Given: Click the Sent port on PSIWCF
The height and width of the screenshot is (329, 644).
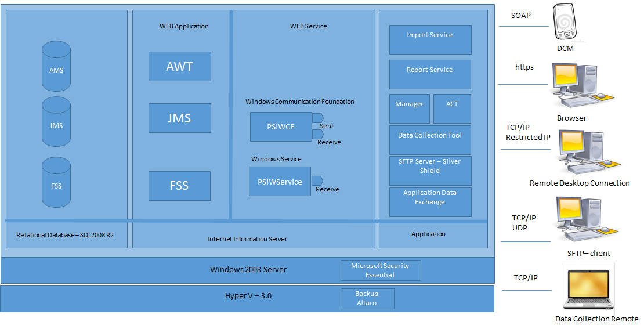Looking at the screenshot, I should pyautogui.click(x=317, y=118).
